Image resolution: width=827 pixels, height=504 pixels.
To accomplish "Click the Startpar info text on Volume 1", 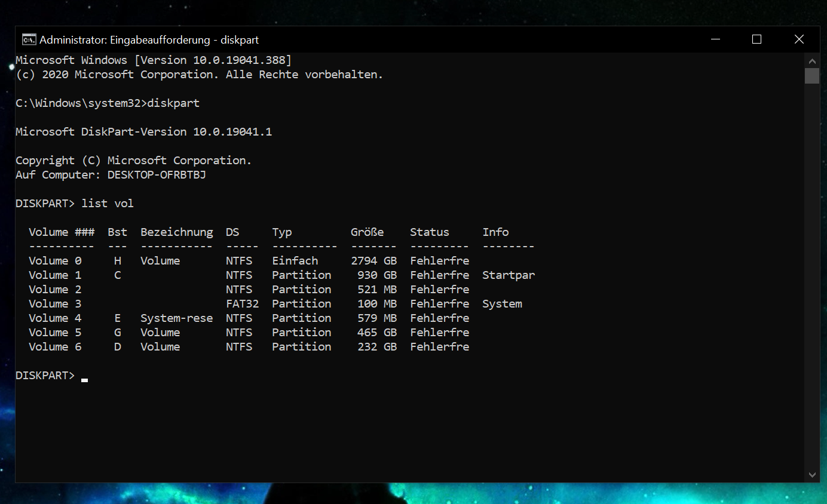I will [x=509, y=275].
